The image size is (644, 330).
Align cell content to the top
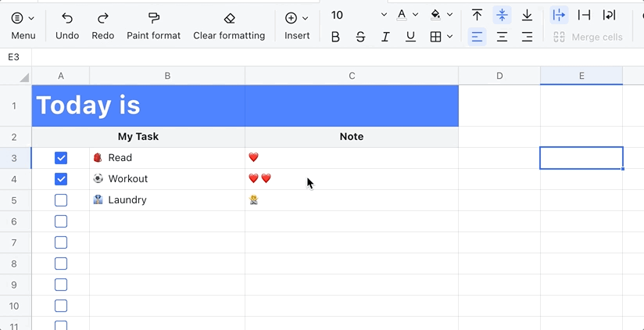click(477, 15)
